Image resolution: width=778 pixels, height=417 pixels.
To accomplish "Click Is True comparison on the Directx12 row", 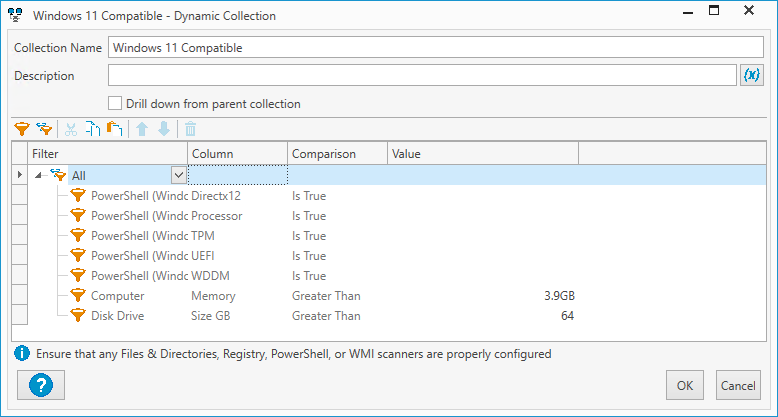I will pyautogui.click(x=309, y=196).
